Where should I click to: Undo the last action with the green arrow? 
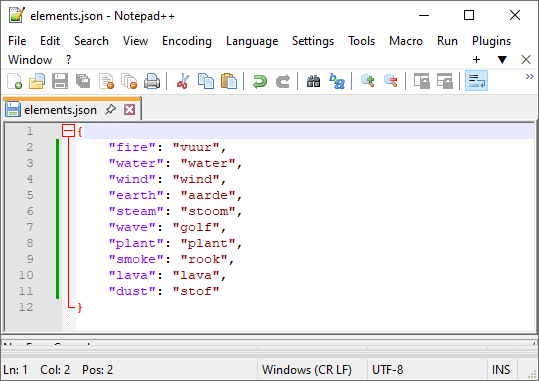(260, 81)
